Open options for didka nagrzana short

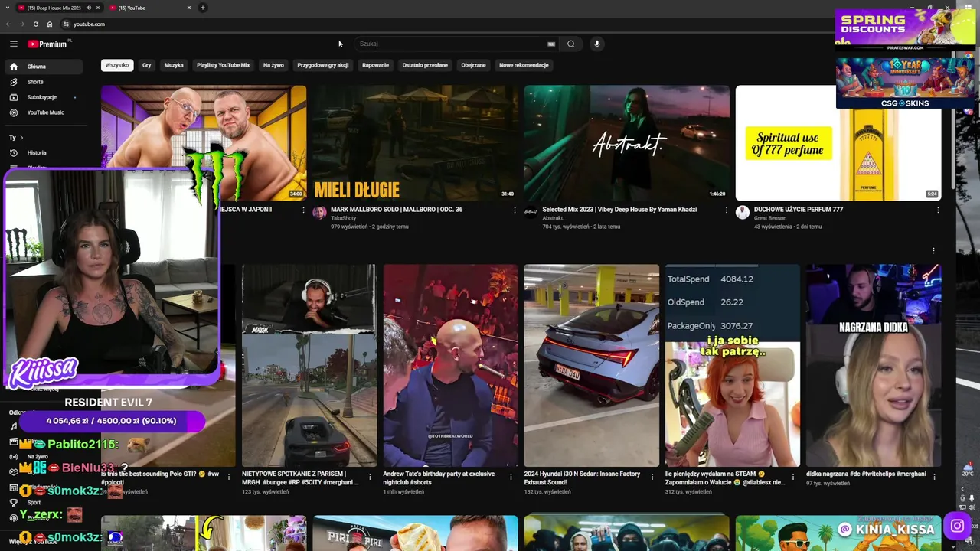click(934, 476)
